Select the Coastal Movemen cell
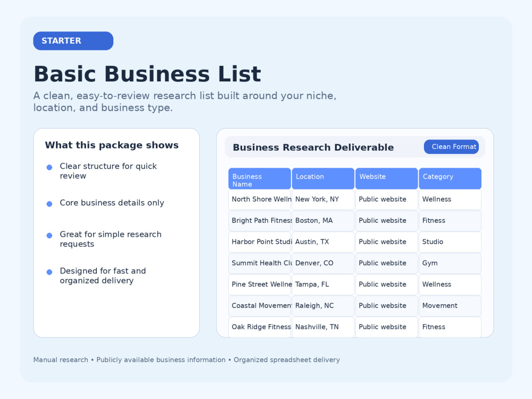This screenshot has height=399, width=532. [260, 306]
